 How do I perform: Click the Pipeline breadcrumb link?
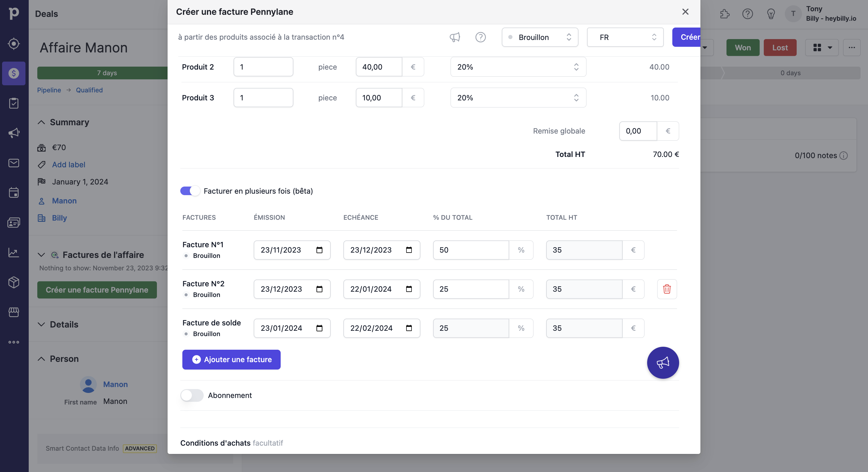tap(49, 90)
